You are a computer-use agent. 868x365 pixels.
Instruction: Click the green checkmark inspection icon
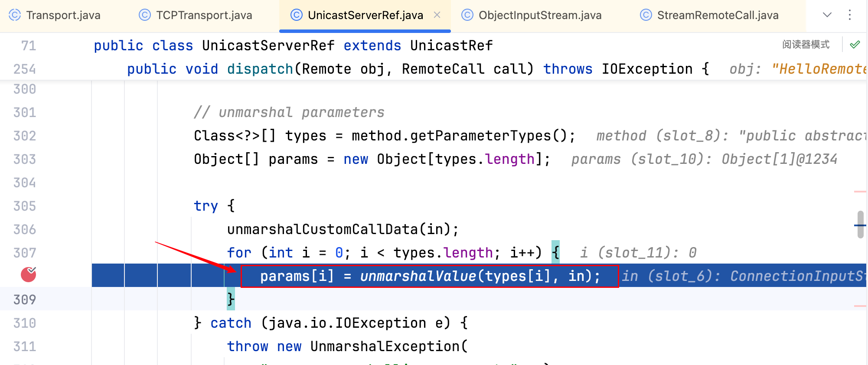coord(855,45)
